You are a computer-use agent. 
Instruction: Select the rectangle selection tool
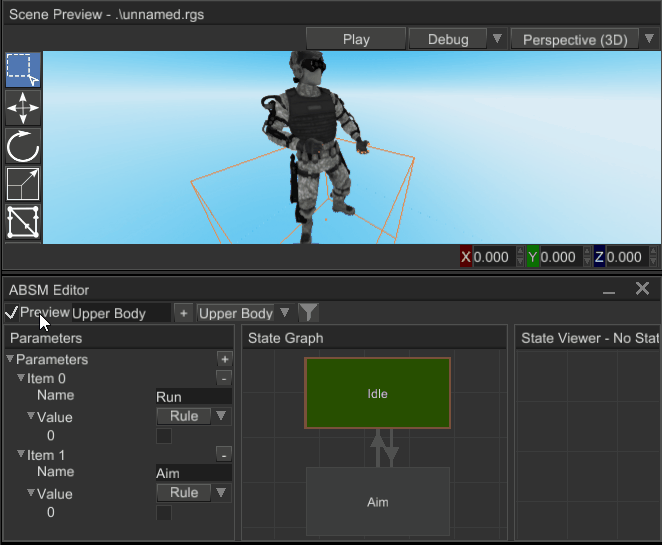click(23, 70)
